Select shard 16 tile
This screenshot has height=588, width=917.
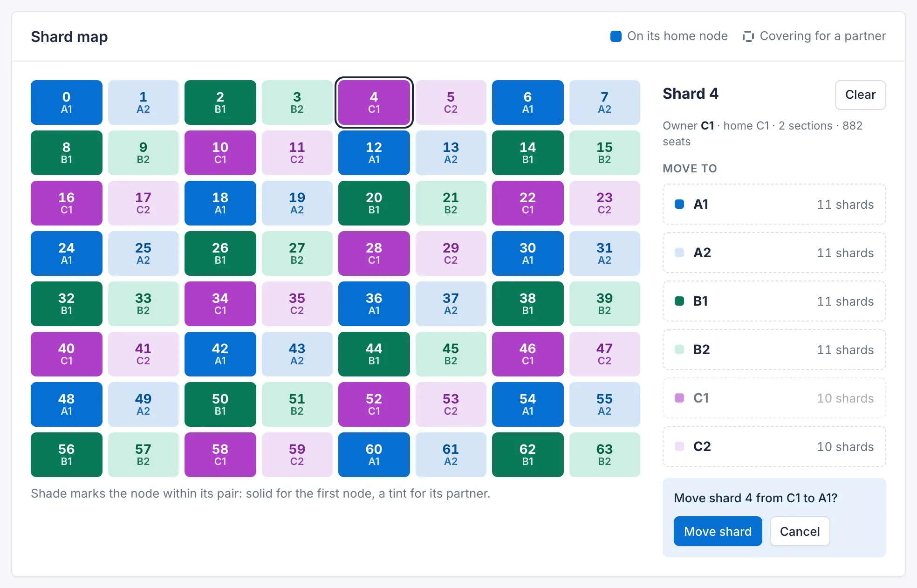click(x=67, y=203)
